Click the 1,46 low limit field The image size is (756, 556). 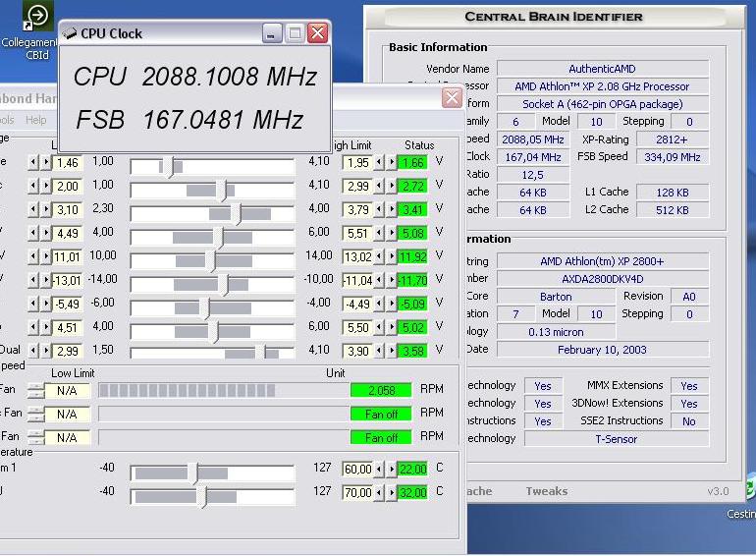[x=68, y=162]
